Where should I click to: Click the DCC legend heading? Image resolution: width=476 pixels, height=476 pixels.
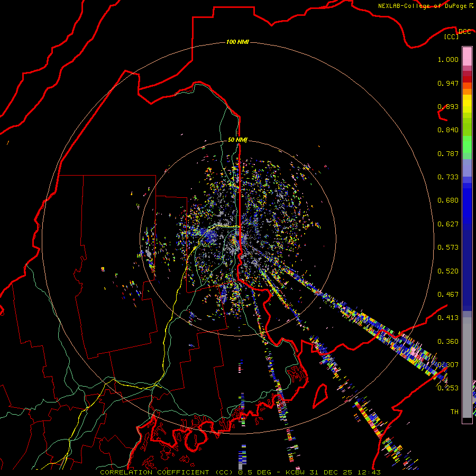[464, 32]
